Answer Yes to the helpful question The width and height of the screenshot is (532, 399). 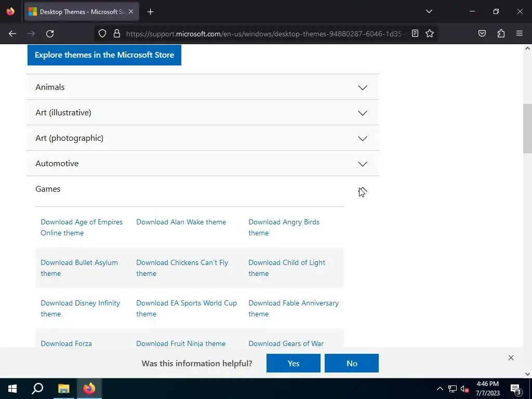[x=293, y=363]
